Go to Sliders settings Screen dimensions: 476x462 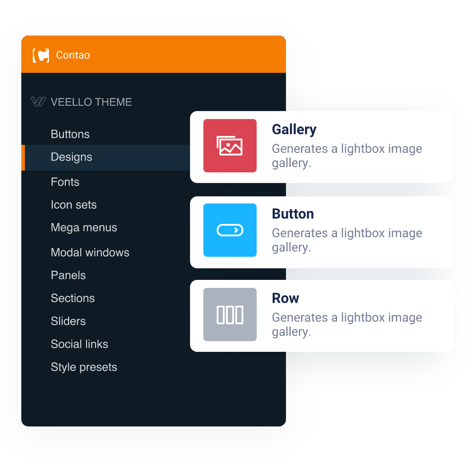(x=68, y=321)
